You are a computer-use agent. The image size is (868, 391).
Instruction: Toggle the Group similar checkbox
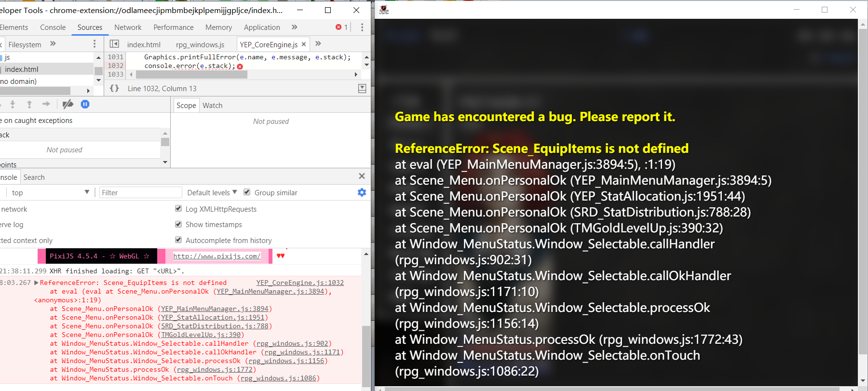(x=247, y=192)
